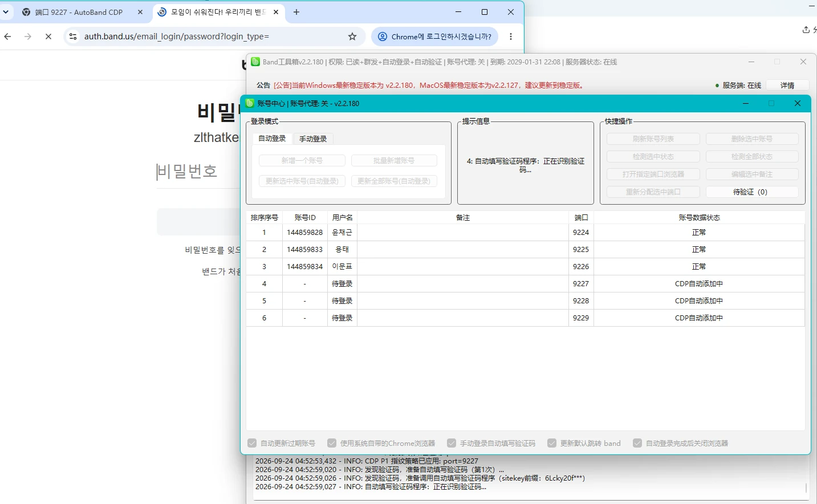Viewport: 817px width, 504px height.
Task: Go back with the browser arrow
Action: pyautogui.click(x=7, y=36)
